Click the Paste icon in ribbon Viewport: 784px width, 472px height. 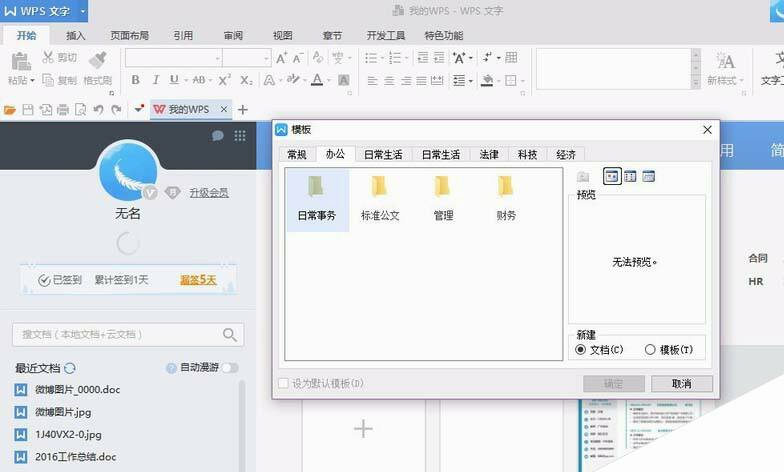point(20,62)
